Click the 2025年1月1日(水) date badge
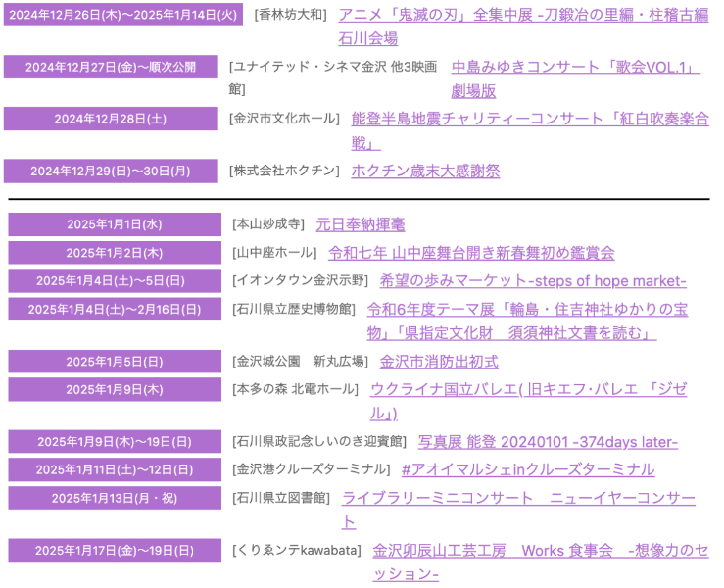Image resolution: width=724 pixels, height=588 pixels. click(x=115, y=224)
